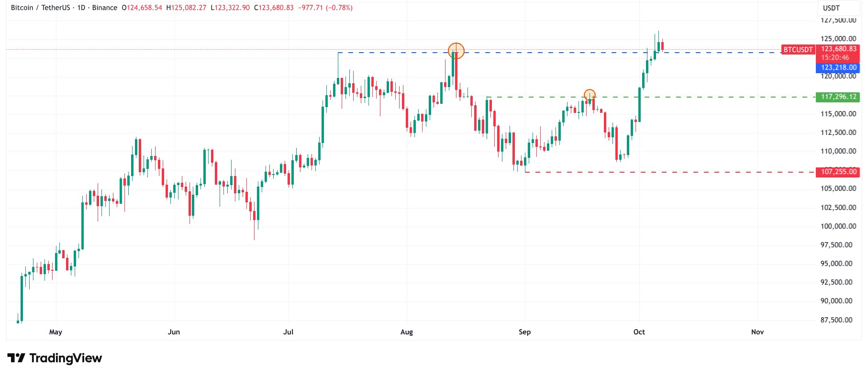Click the May label on time axis
The height and width of the screenshot is (376, 868).
coord(56,332)
